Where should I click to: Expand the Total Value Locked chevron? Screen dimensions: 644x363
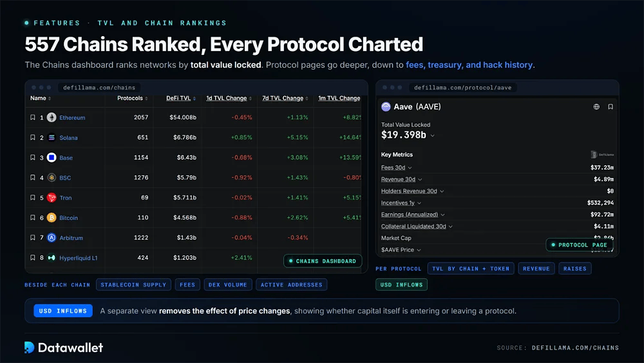click(x=433, y=135)
